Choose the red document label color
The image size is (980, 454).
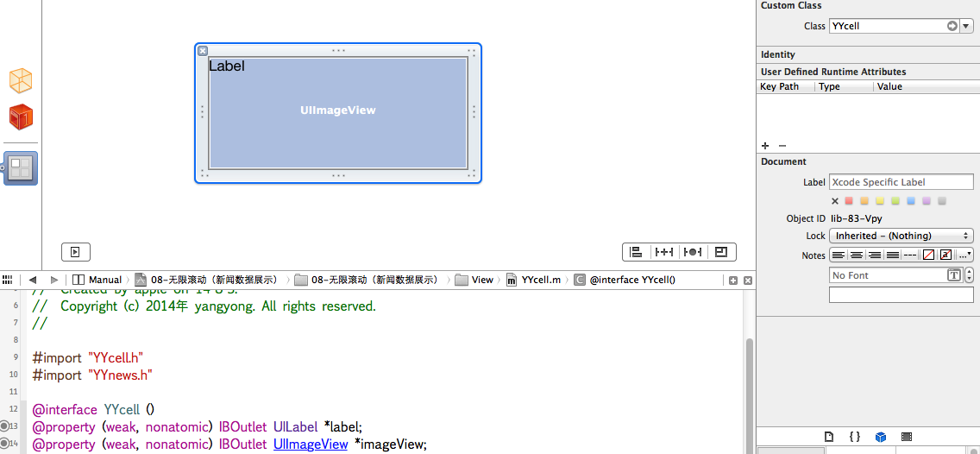pos(849,201)
